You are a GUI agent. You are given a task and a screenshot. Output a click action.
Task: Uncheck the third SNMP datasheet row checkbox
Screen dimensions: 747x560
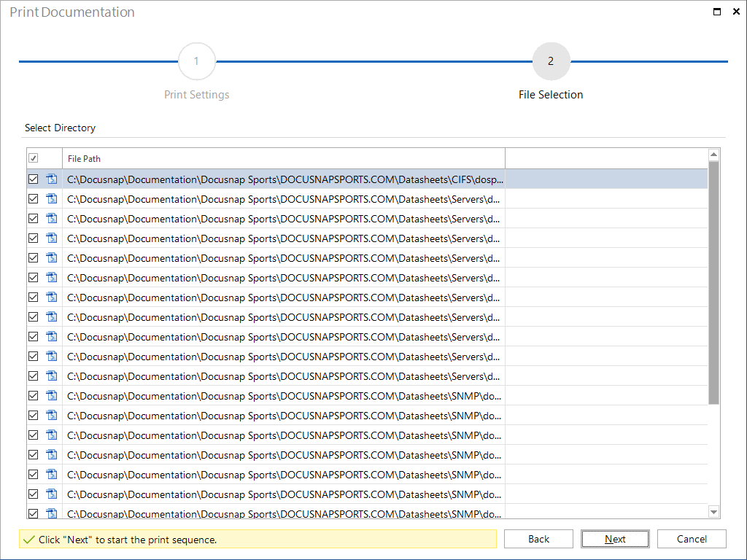tap(34, 435)
